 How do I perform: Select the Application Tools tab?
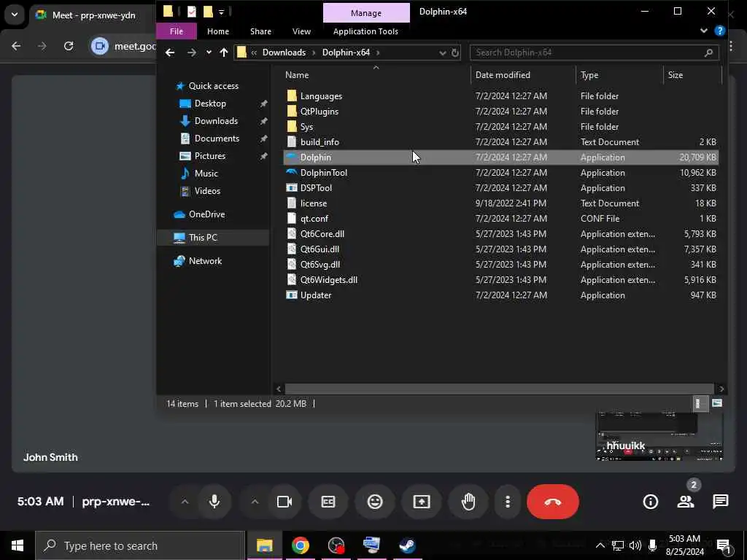click(365, 31)
